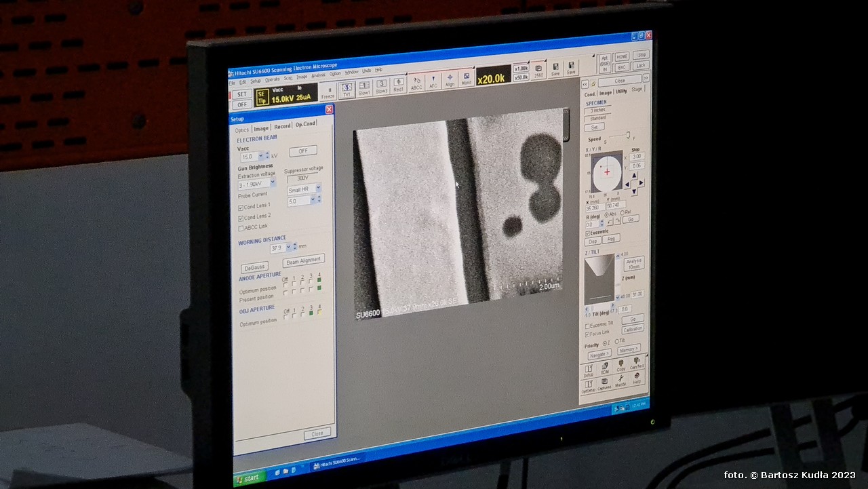This screenshot has height=489, width=868.
Task: Run ABCC auto brightness contrast
Action: [x=416, y=81]
